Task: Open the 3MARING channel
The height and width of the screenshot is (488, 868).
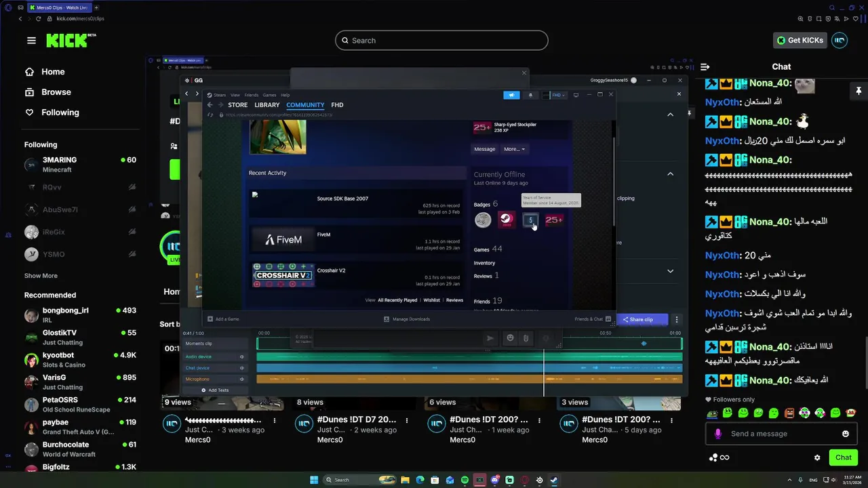Action: [80, 165]
